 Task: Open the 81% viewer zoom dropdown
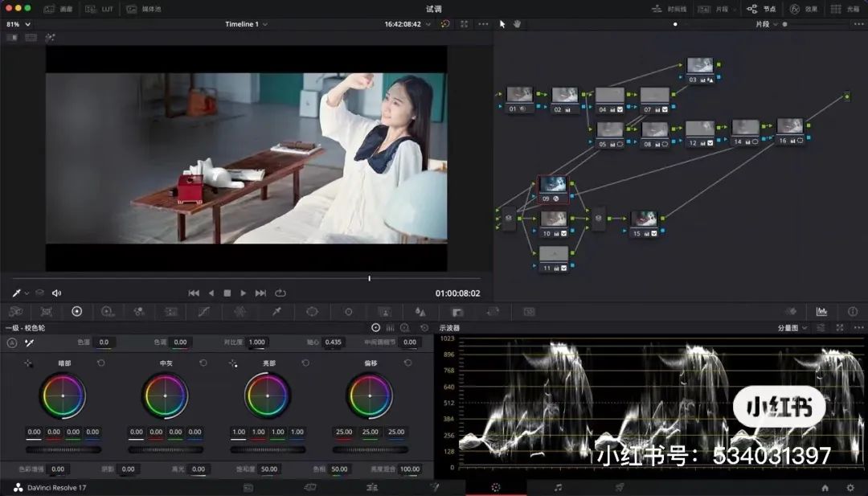[18, 24]
